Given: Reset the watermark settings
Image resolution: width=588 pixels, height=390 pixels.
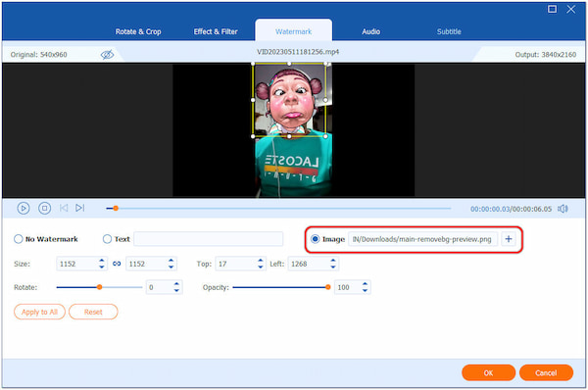Looking at the screenshot, I should (x=93, y=312).
